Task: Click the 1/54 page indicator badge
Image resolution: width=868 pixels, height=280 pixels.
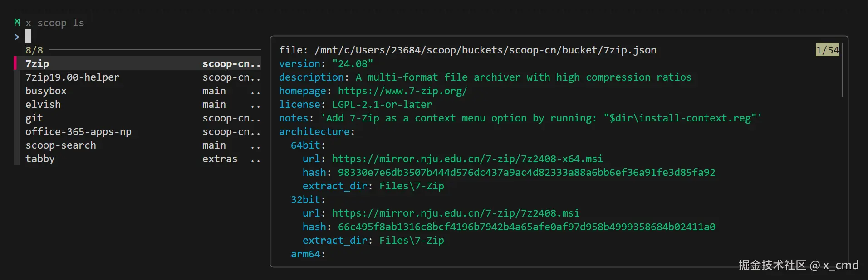Action: (x=827, y=50)
